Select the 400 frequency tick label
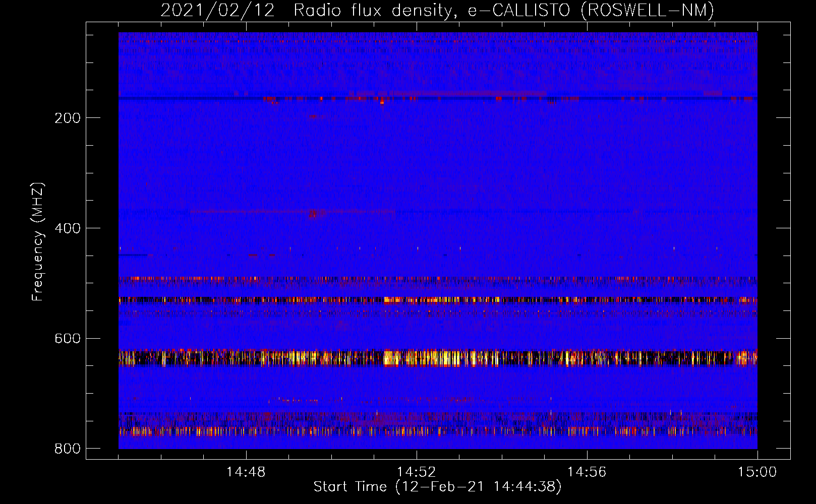 tap(68, 228)
